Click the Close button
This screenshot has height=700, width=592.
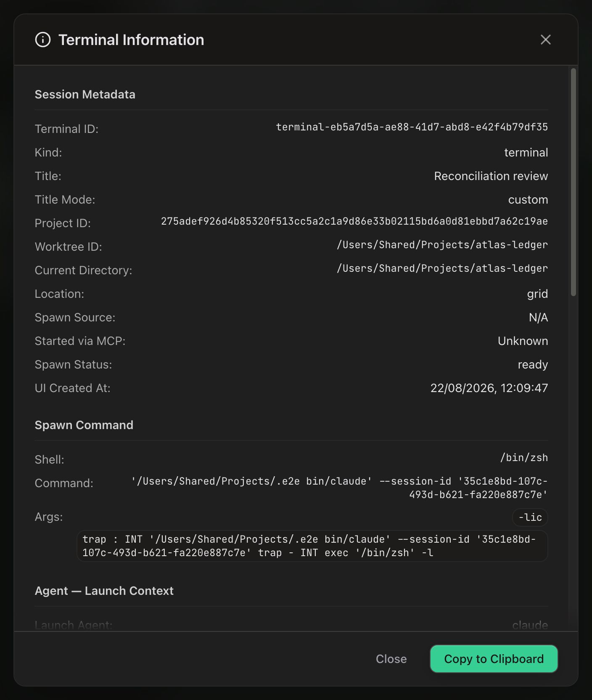(391, 659)
